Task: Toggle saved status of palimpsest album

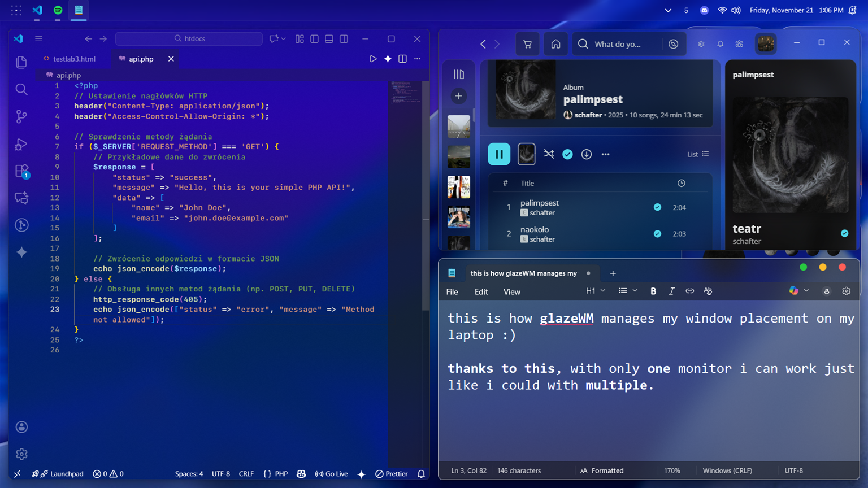Action: click(x=567, y=154)
